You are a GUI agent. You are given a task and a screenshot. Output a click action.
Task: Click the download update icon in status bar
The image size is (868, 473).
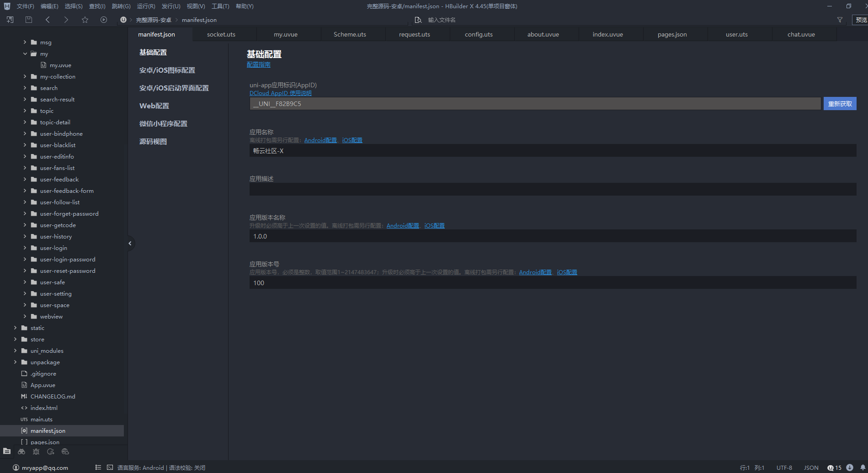[x=850, y=468]
